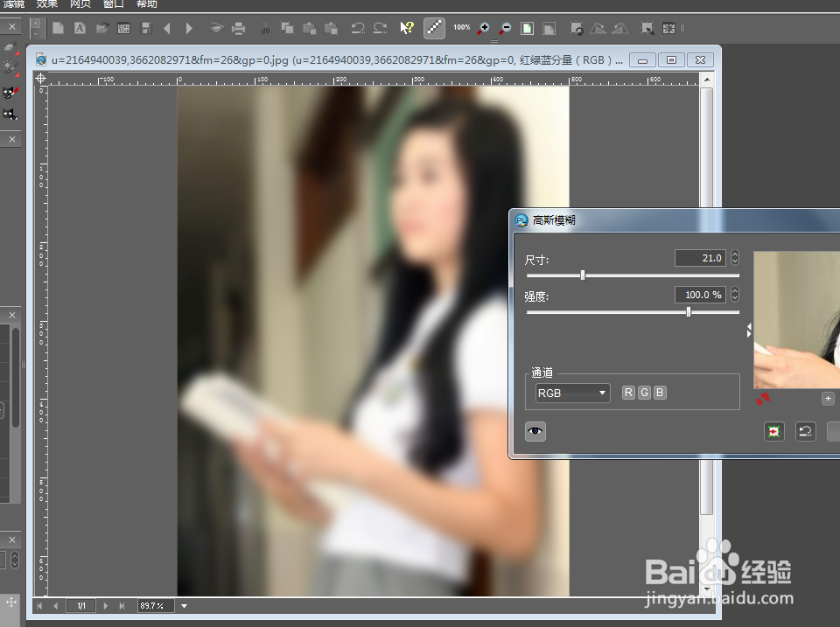Print the image using the printer icon
Image resolution: width=840 pixels, height=627 pixels.
(238, 28)
